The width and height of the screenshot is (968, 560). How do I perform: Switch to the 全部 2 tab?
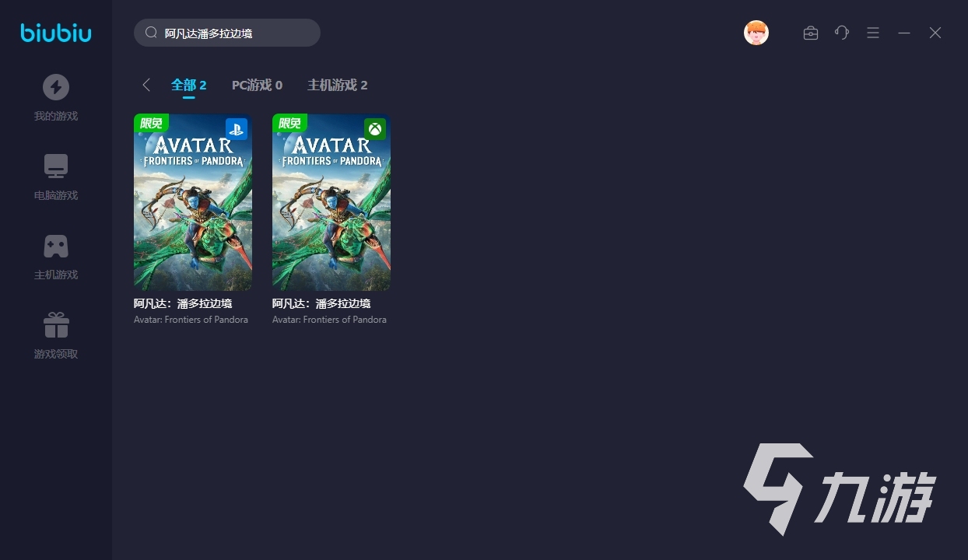pyautogui.click(x=188, y=85)
